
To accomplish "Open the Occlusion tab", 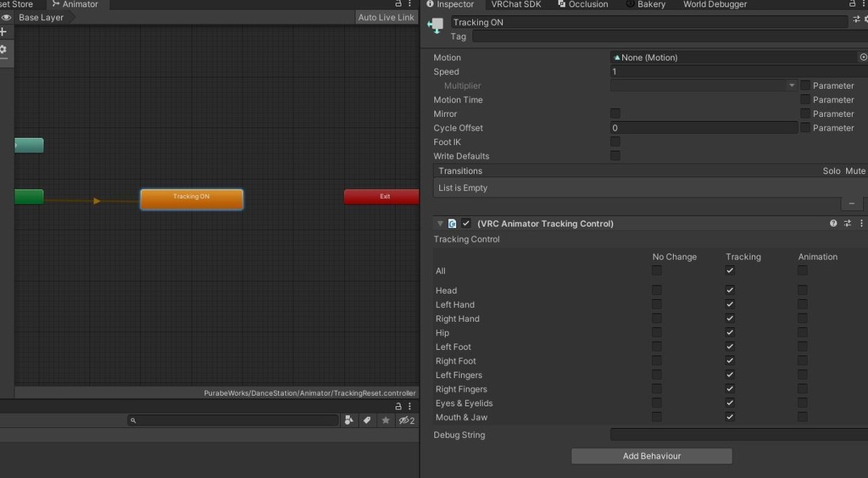I will [583, 4].
